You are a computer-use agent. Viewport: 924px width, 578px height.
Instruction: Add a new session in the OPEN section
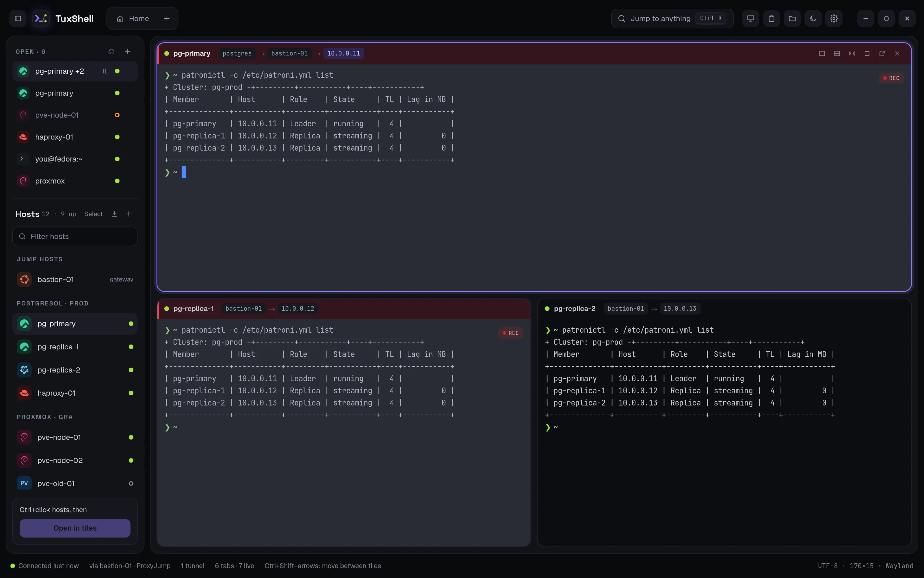[x=128, y=52]
